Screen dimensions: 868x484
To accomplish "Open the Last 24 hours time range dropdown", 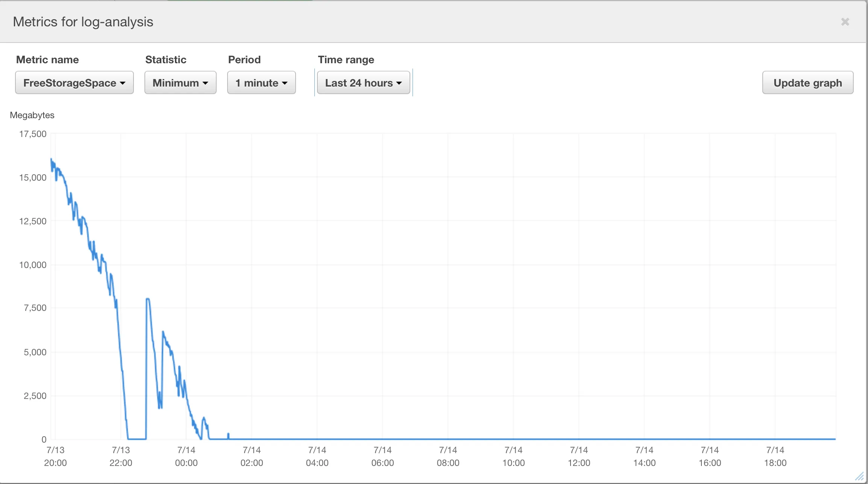I will (x=363, y=83).
